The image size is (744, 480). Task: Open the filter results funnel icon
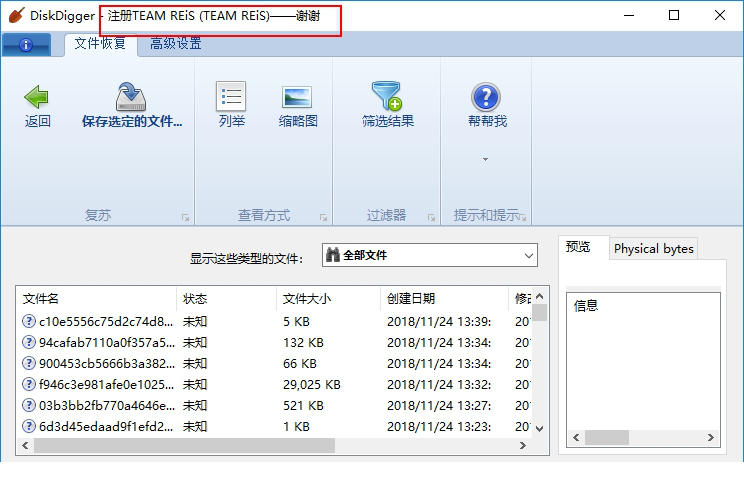[x=387, y=96]
